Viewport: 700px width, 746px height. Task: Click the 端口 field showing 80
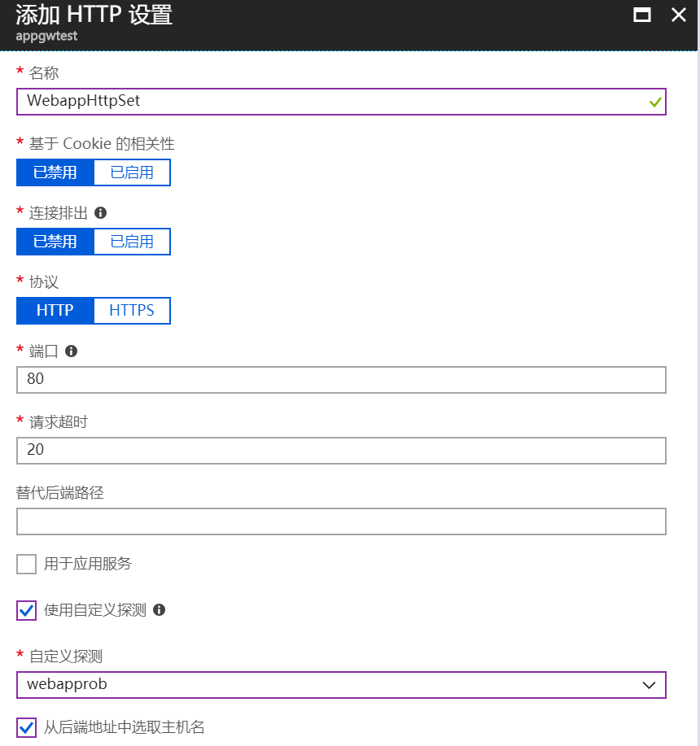(x=341, y=380)
